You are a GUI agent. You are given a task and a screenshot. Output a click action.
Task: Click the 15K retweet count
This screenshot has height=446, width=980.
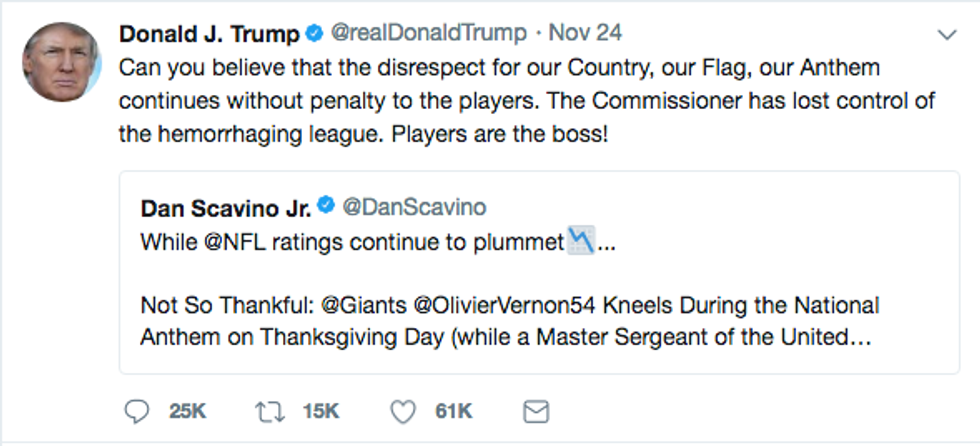[x=320, y=411]
